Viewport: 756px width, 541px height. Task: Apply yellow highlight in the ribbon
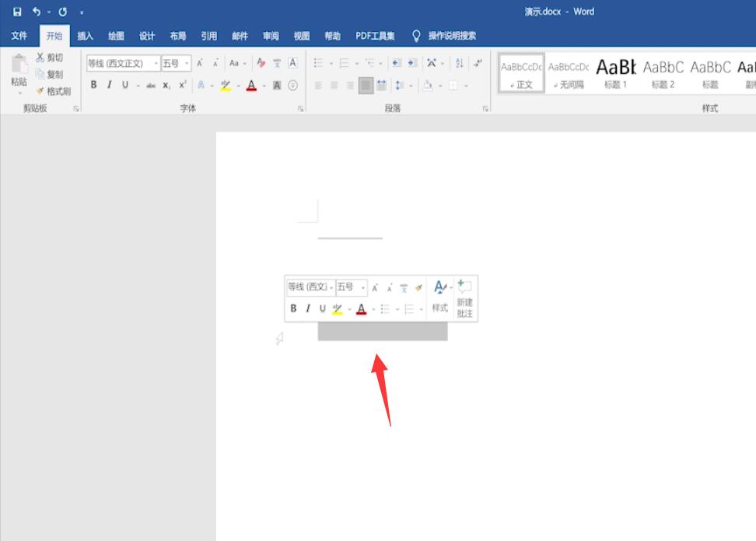226,86
